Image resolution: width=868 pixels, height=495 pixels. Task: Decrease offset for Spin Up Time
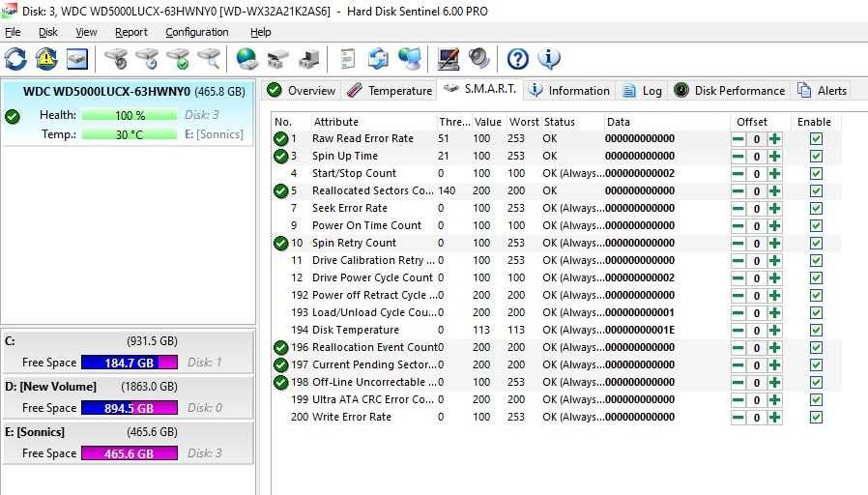coord(738,157)
